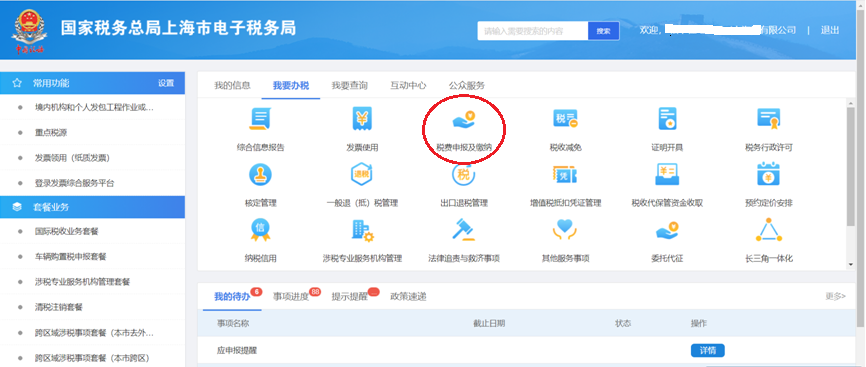Switch to 提示提醒 tab
The height and width of the screenshot is (367, 866).
pyautogui.click(x=349, y=297)
